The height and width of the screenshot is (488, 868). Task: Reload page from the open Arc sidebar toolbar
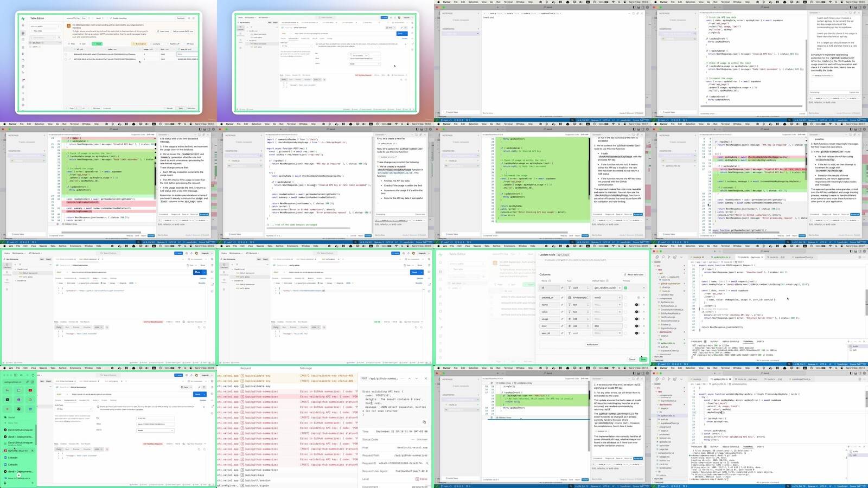pyautogui.click(x=33, y=375)
